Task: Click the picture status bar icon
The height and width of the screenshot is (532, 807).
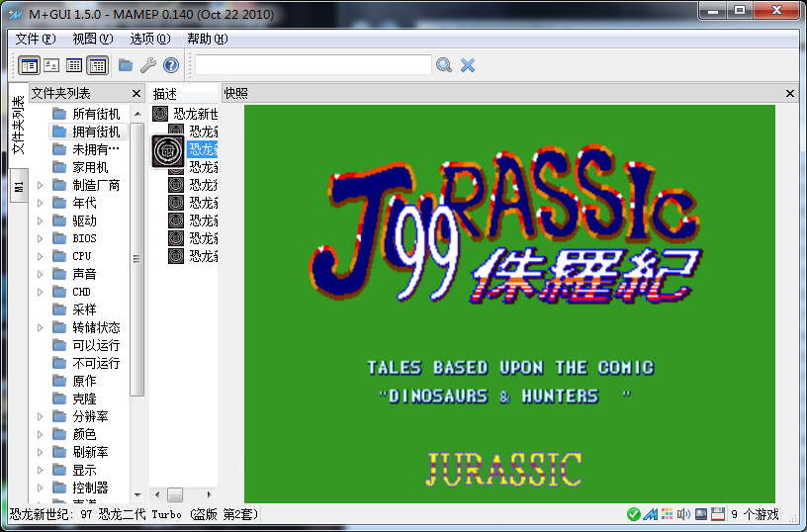Action: tap(701, 514)
